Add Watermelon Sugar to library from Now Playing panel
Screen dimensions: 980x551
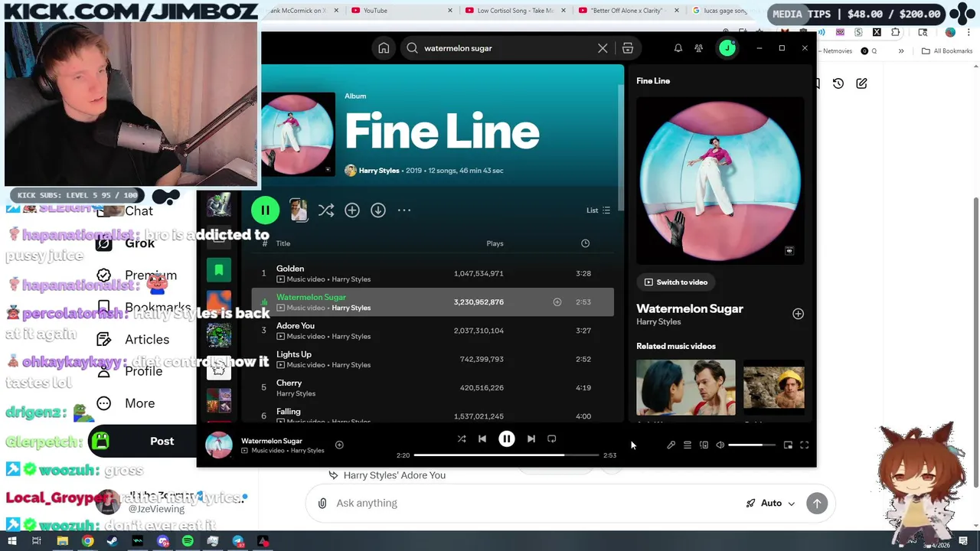798,314
